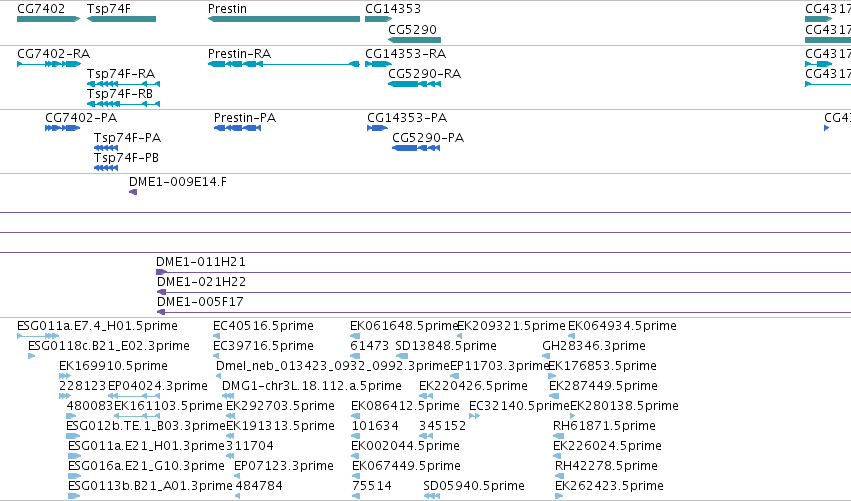Select the ESG016a.E21_G10.3prime EST label

click(147, 466)
